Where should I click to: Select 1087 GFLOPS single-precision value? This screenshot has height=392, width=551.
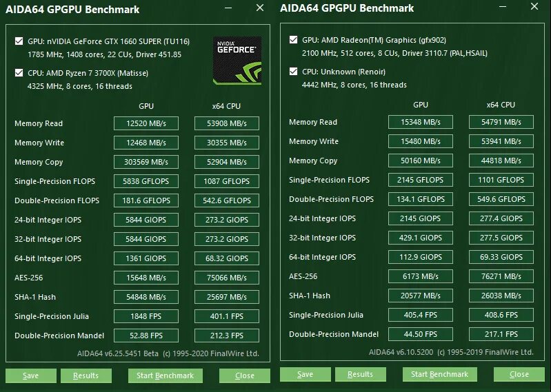coord(227,181)
